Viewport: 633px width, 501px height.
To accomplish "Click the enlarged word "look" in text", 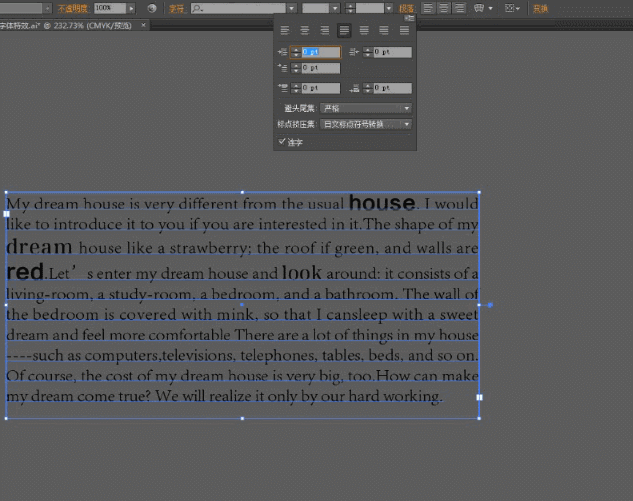I will point(302,273).
